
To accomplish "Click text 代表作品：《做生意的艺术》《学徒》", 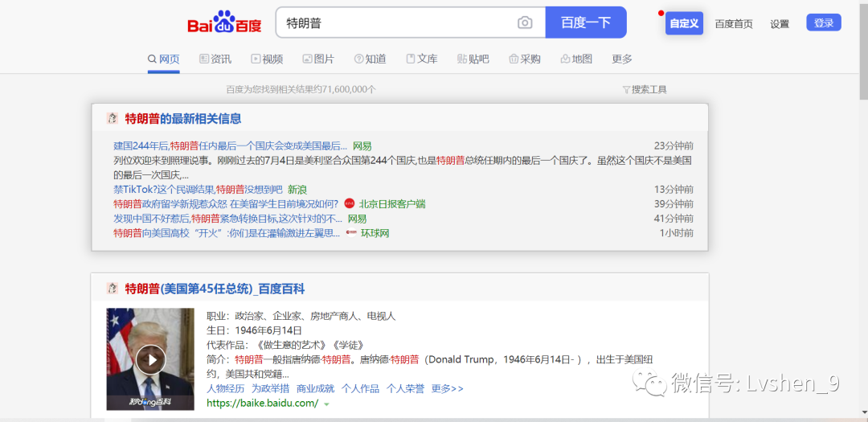I will click(285, 345).
